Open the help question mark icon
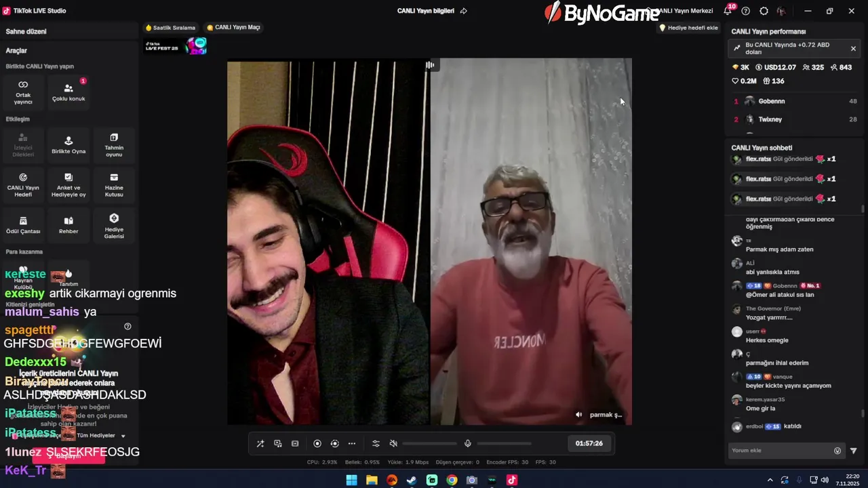 (x=746, y=11)
